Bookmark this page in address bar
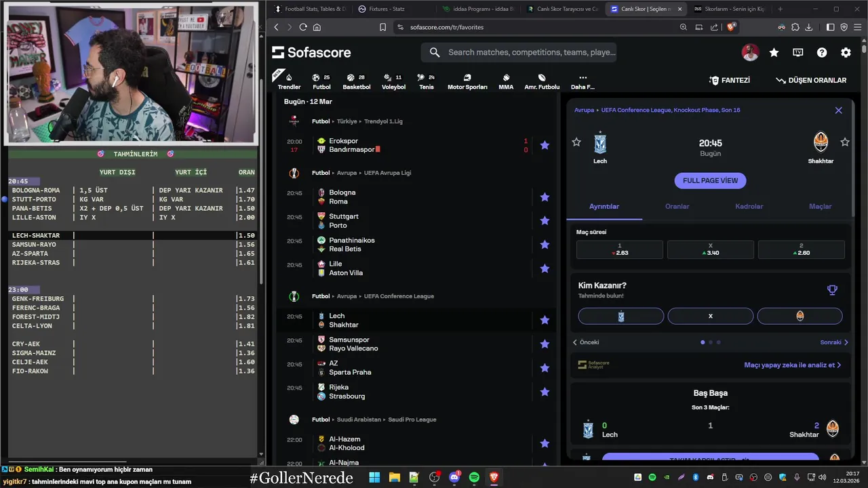 click(382, 27)
